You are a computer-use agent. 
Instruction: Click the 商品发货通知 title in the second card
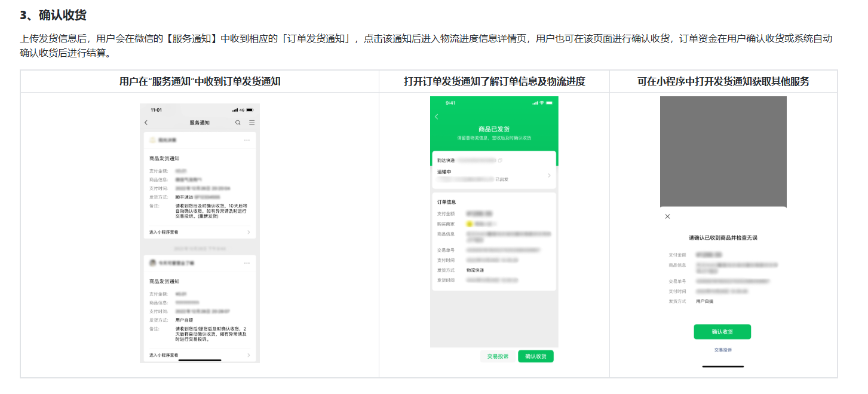click(x=164, y=281)
